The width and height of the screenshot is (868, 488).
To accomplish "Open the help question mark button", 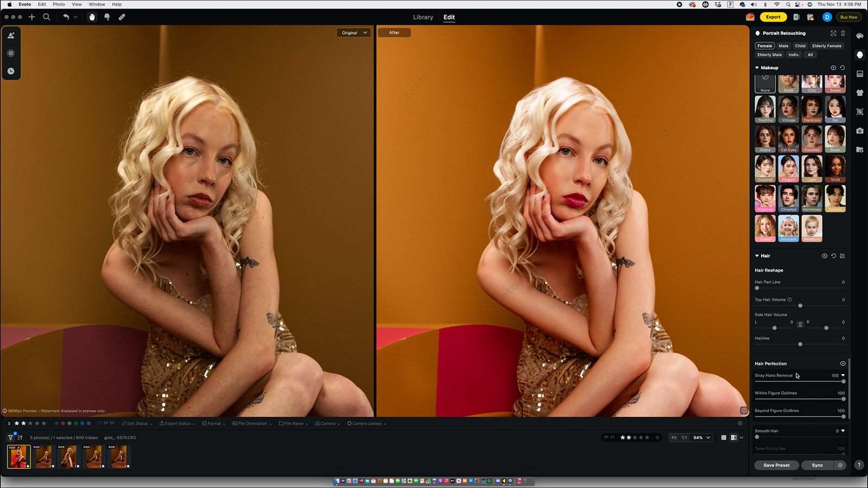I will tap(859, 465).
